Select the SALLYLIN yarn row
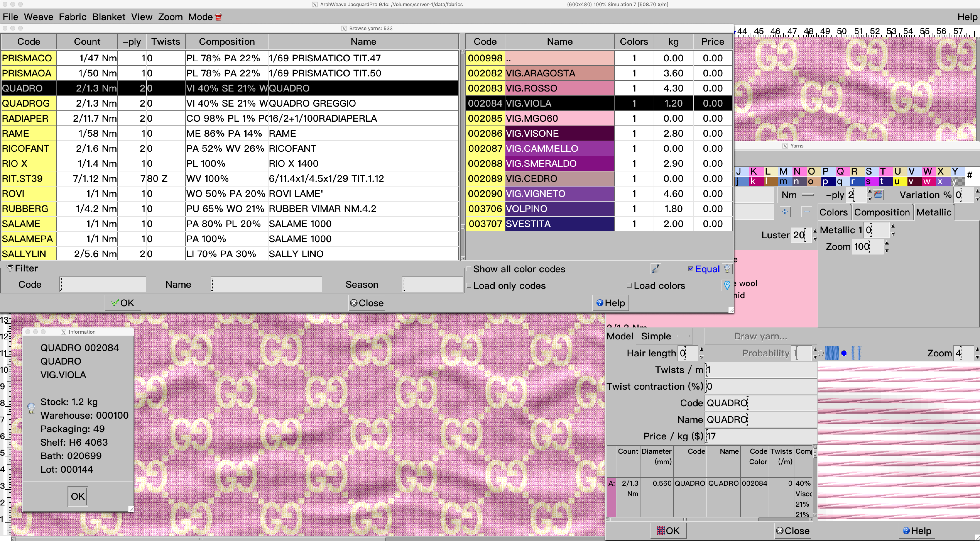 pyautogui.click(x=230, y=254)
